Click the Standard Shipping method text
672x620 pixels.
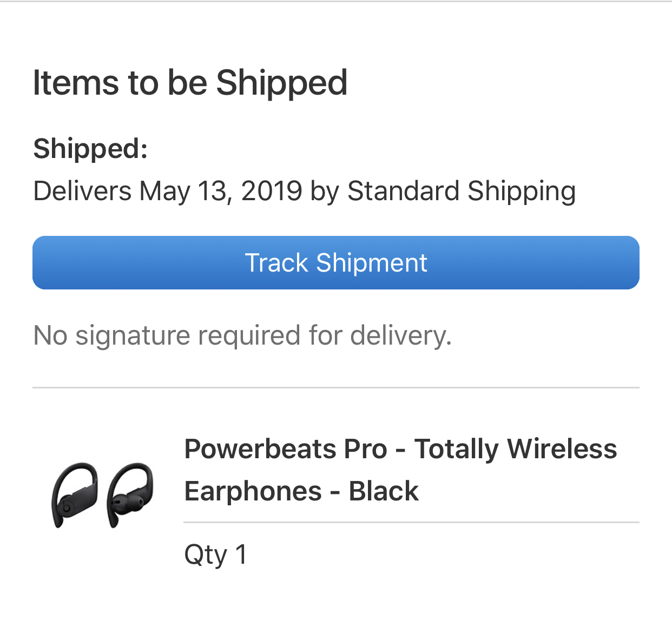(462, 191)
